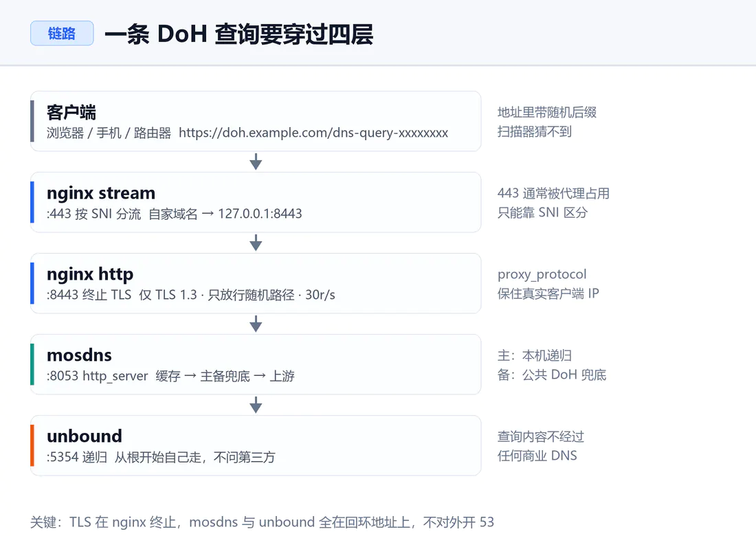The height and width of the screenshot is (536, 756).
Task: Select the mosdns heading
Action: 79,355
